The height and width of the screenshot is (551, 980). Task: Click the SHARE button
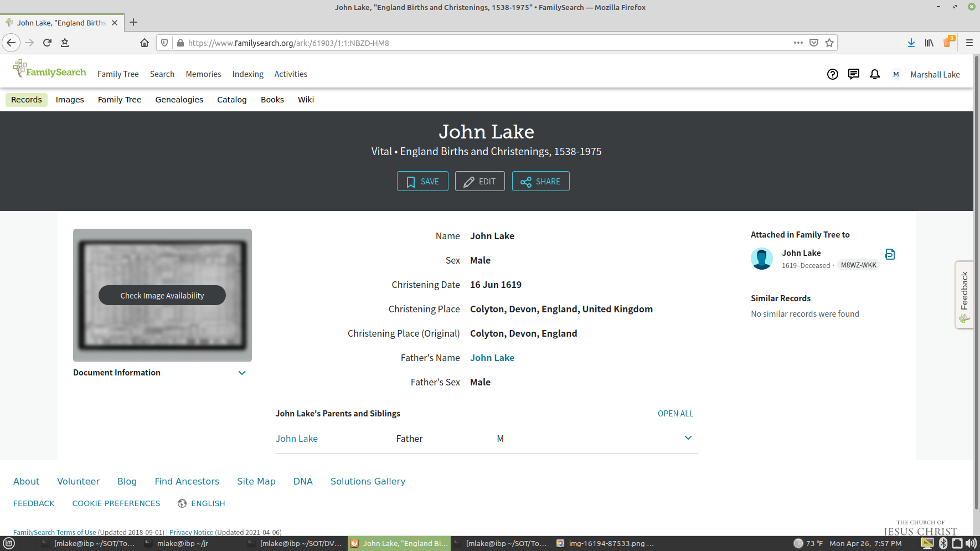(540, 181)
